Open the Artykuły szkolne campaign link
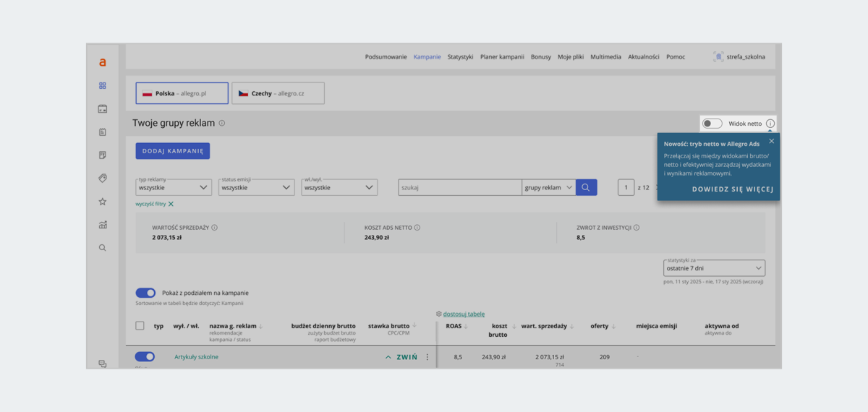Viewport: 868px width, 412px height. pyautogui.click(x=196, y=357)
